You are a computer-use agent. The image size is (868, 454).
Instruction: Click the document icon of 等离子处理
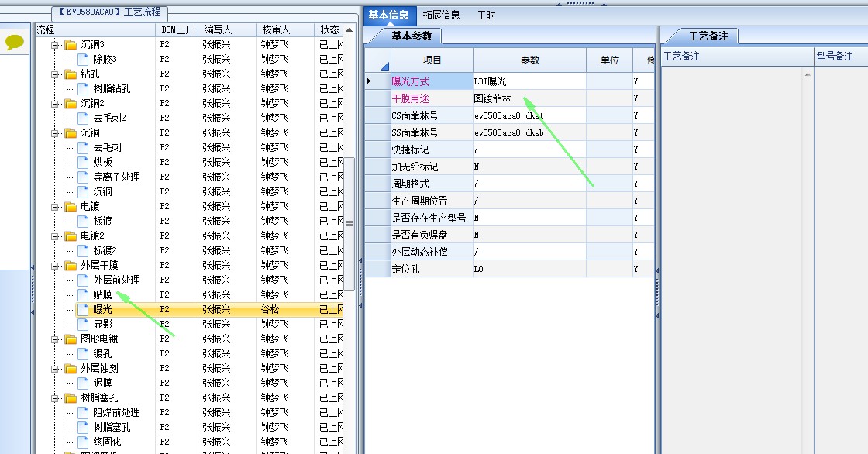click(83, 177)
